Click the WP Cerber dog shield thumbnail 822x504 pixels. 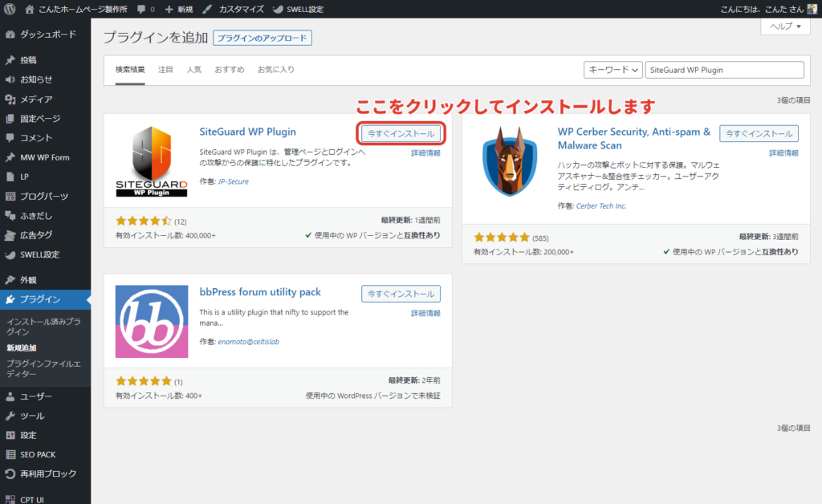click(x=510, y=161)
